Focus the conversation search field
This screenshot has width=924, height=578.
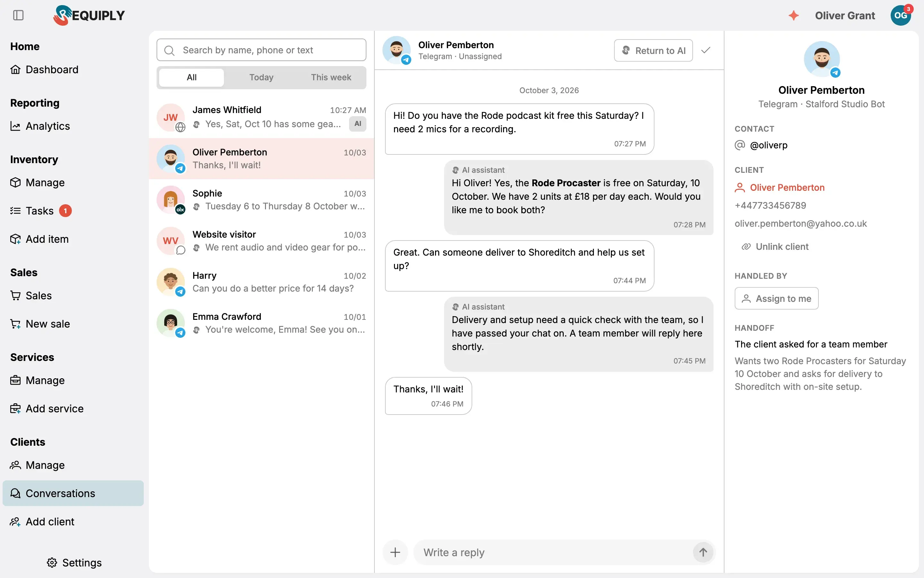point(261,50)
